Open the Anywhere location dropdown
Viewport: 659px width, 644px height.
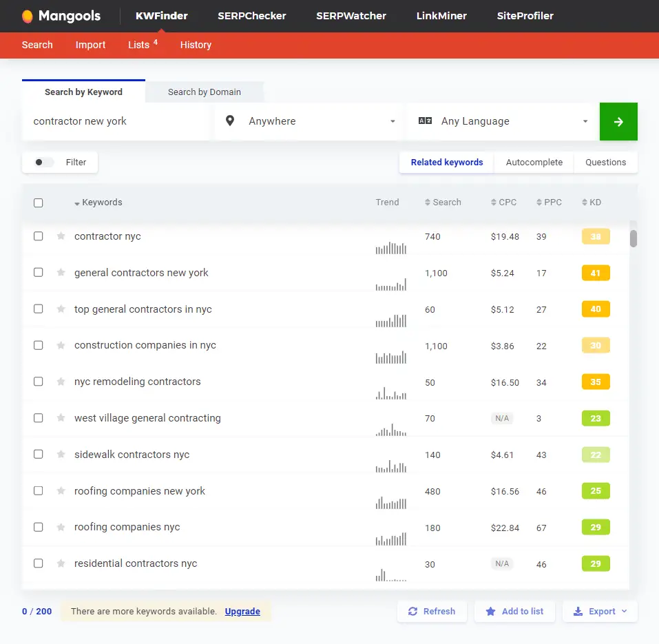pos(308,121)
